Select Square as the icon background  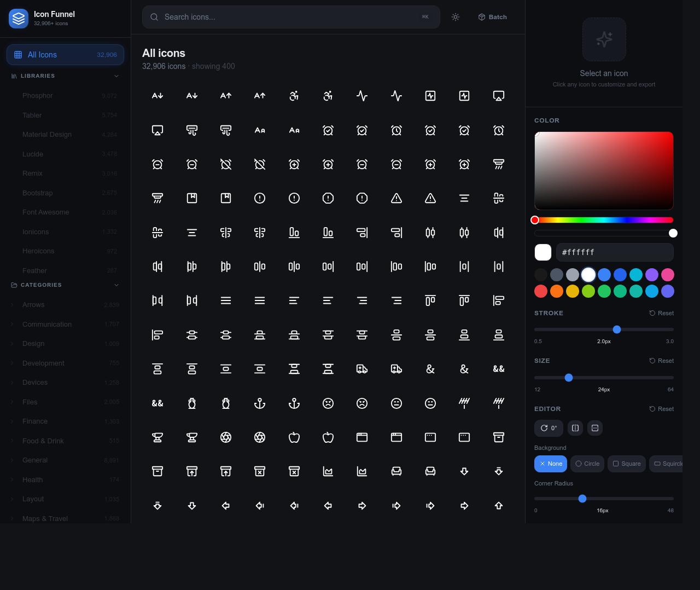point(626,464)
